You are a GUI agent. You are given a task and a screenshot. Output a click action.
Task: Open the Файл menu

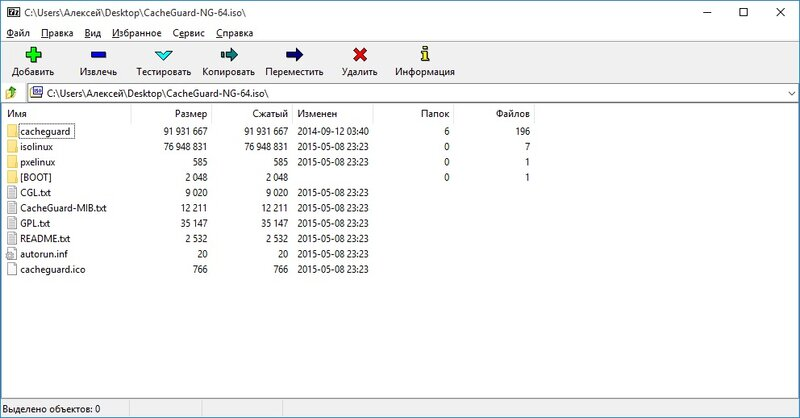[18, 33]
